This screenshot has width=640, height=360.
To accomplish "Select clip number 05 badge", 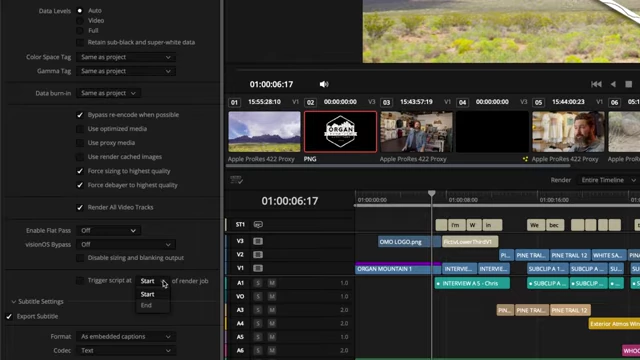I will [x=538, y=102].
